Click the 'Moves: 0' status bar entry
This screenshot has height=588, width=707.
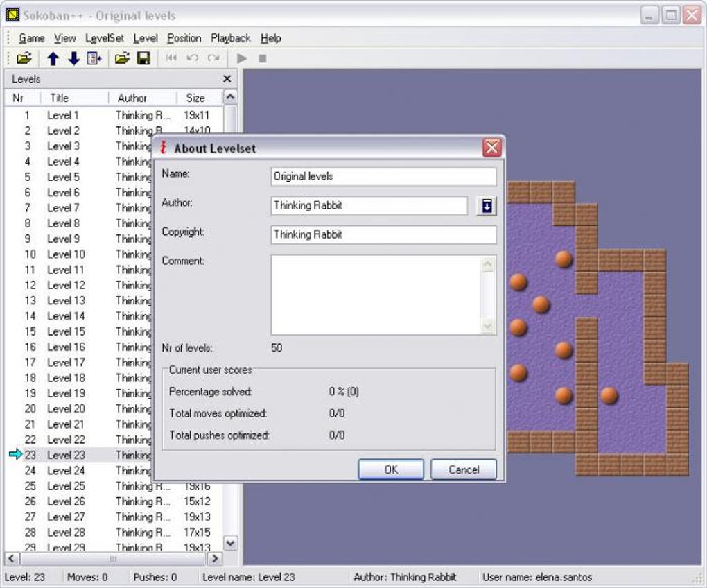pos(87,577)
